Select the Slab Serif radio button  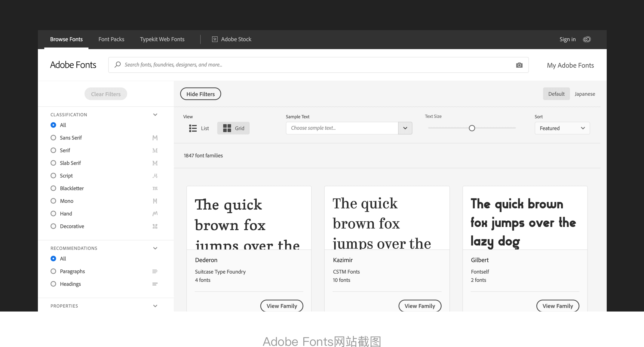53,163
